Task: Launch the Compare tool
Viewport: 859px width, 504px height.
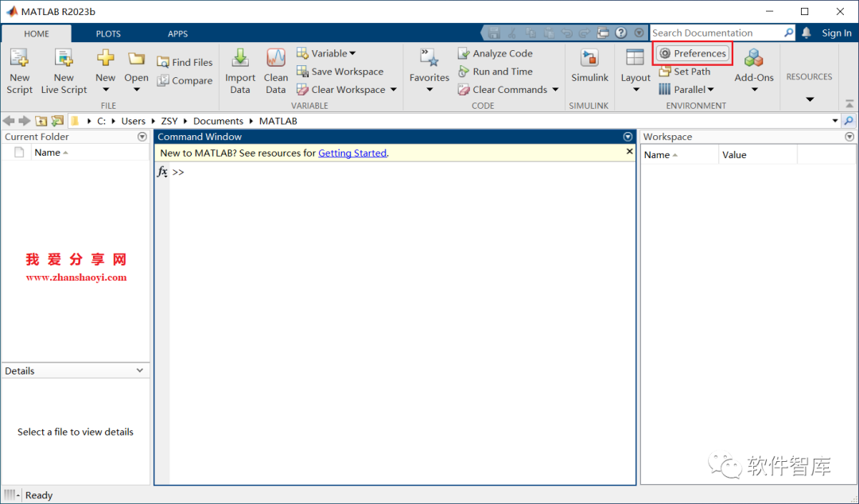Action: click(185, 80)
